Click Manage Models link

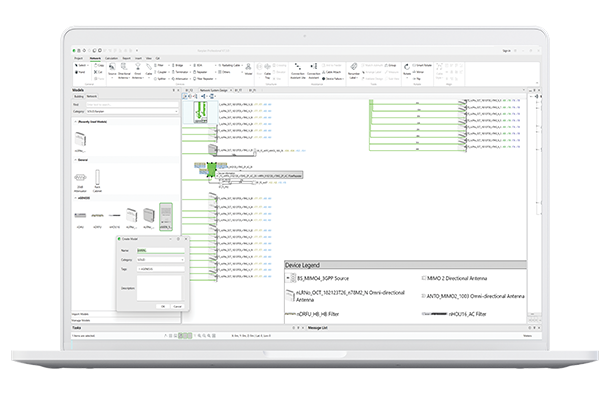(81, 321)
